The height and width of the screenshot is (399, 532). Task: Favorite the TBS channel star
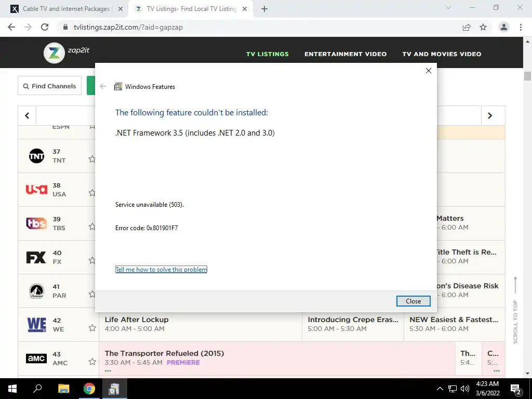tap(92, 227)
